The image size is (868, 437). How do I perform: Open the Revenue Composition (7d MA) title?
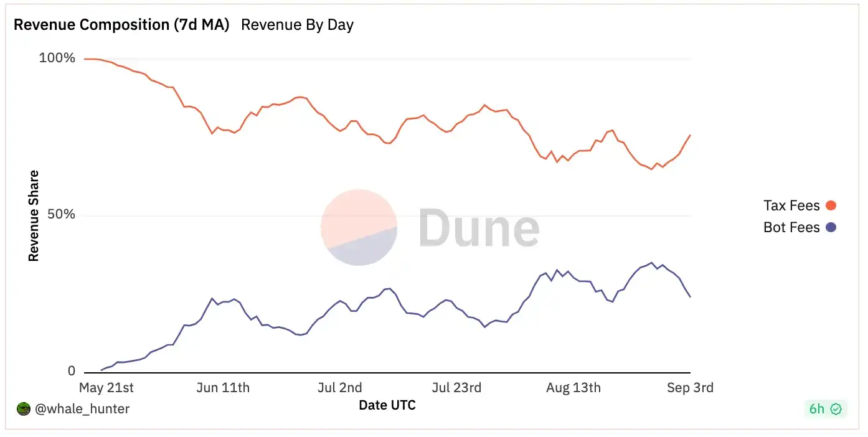(x=121, y=25)
